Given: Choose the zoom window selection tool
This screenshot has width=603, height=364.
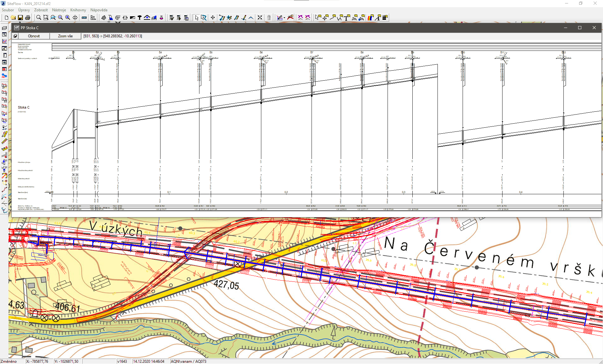Looking at the screenshot, I should [x=46, y=18].
